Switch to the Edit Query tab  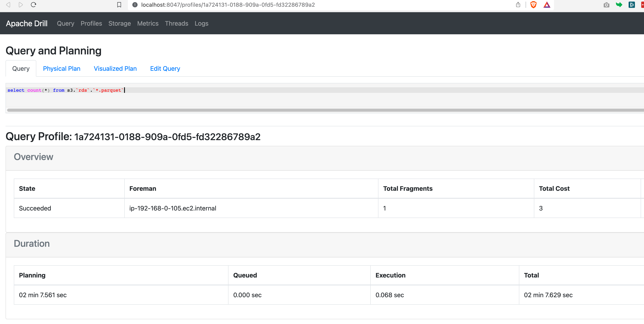[165, 68]
